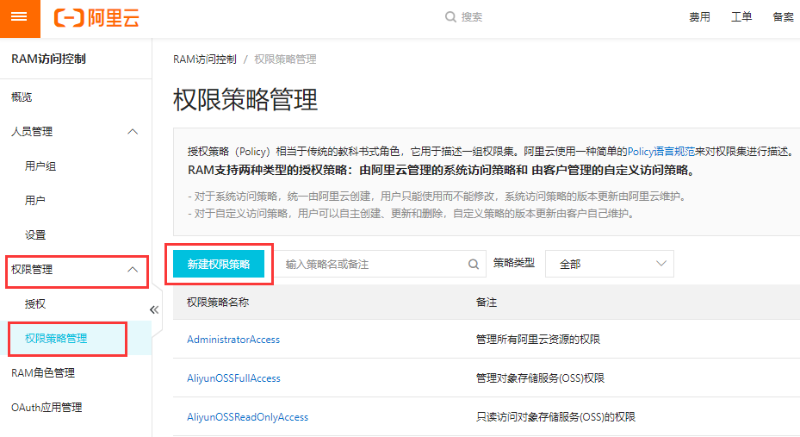Collapse the 权限管理 section chevron

pos(133,269)
